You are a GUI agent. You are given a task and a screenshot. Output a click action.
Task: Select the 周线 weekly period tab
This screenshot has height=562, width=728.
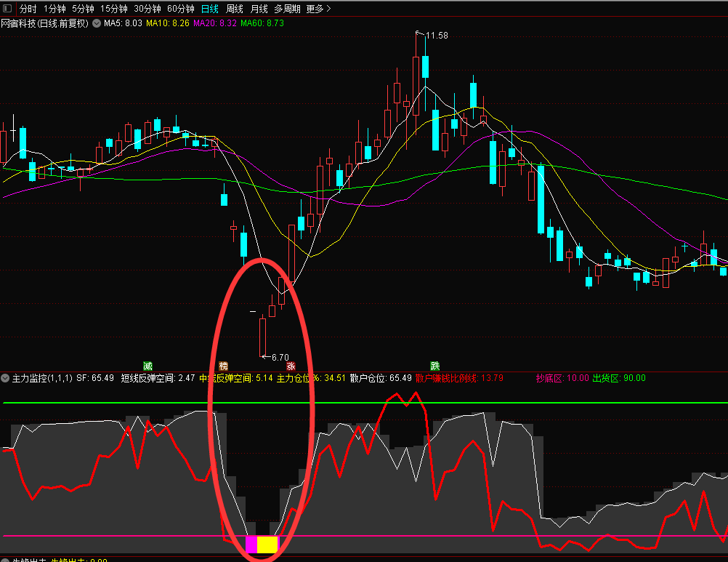(x=235, y=9)
